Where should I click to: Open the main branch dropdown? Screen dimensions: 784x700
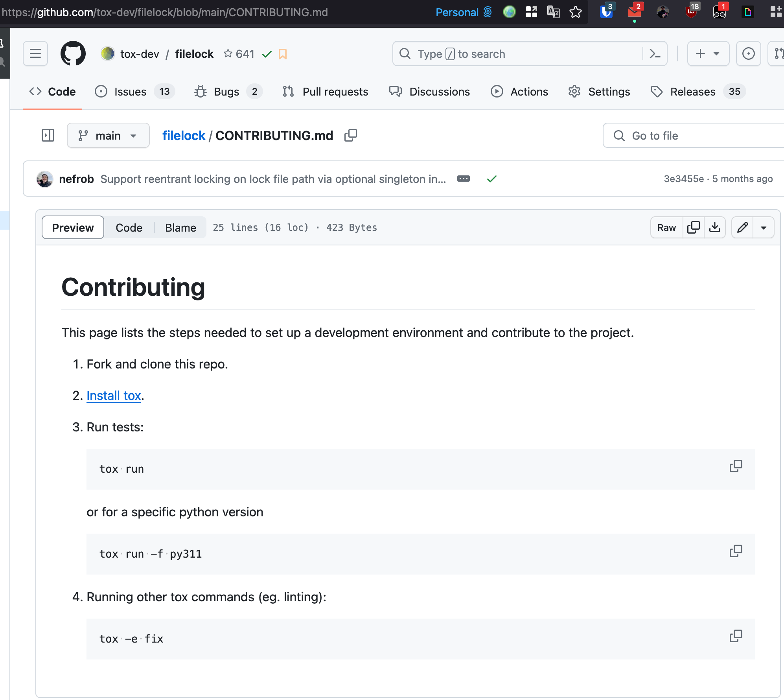pos(108,135)
